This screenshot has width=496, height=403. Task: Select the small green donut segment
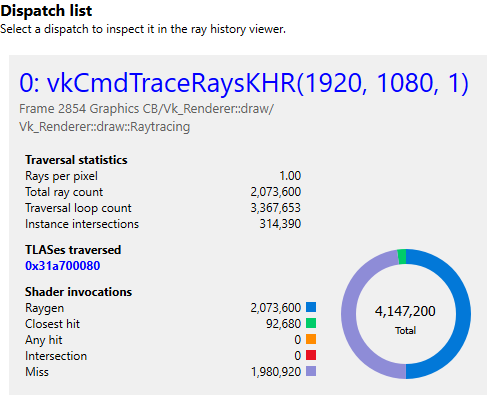[x=402, y=257]
